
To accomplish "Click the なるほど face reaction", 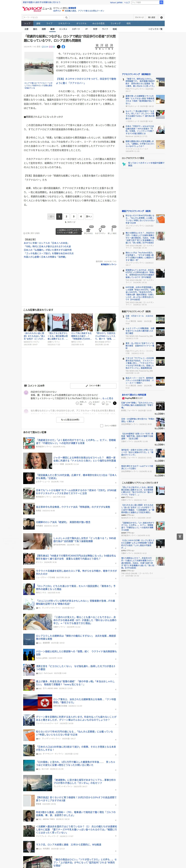I will click(x=94, y=403).
